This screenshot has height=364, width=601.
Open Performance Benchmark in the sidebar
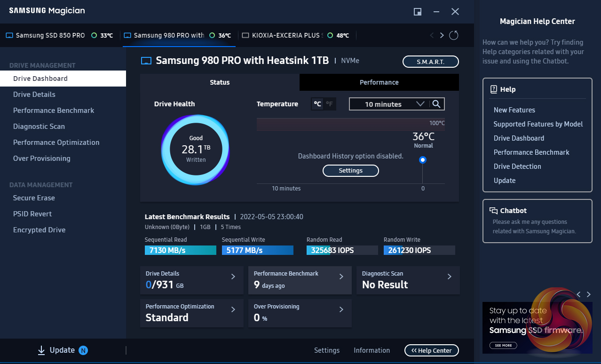pyautogui.click(x=54, y=111)
